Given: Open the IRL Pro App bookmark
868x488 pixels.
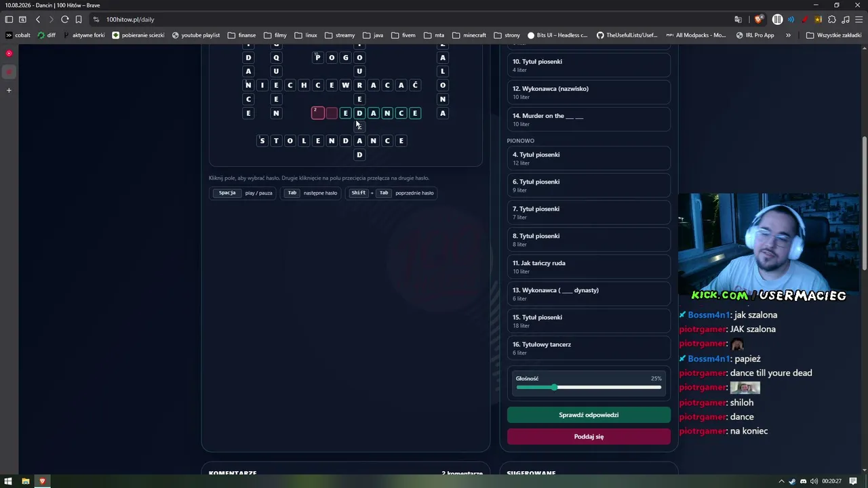Looking at the screenshot, I should [755, 35].
